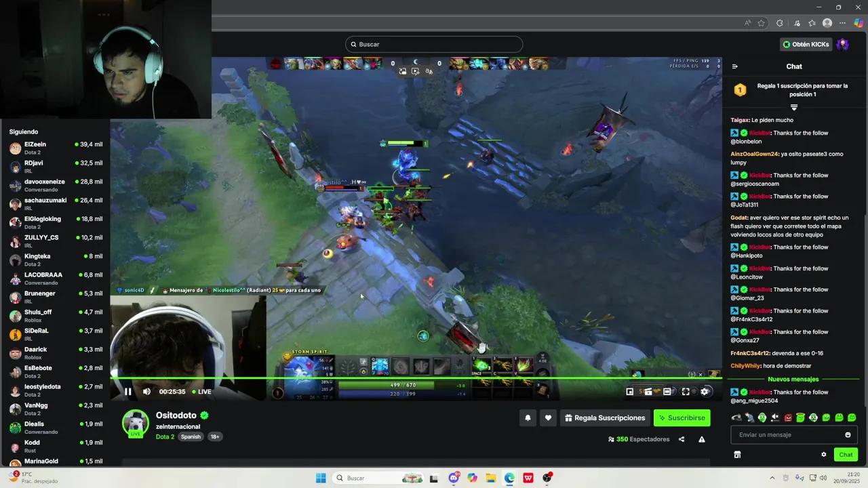This screenshot has width=868, height=488.
Task: Open Shuls_off channel in sidebar
Action: pos(56,316)
